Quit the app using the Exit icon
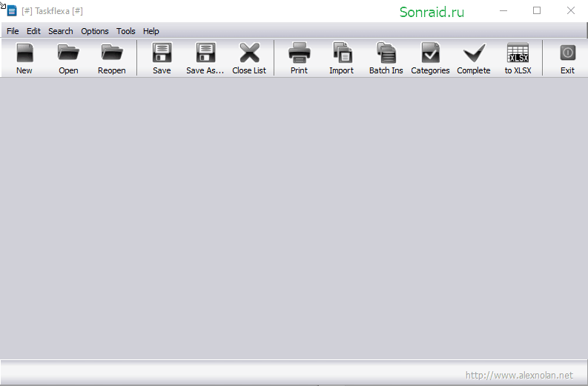This screenshot has width=588, height=386. click(568, 53)
